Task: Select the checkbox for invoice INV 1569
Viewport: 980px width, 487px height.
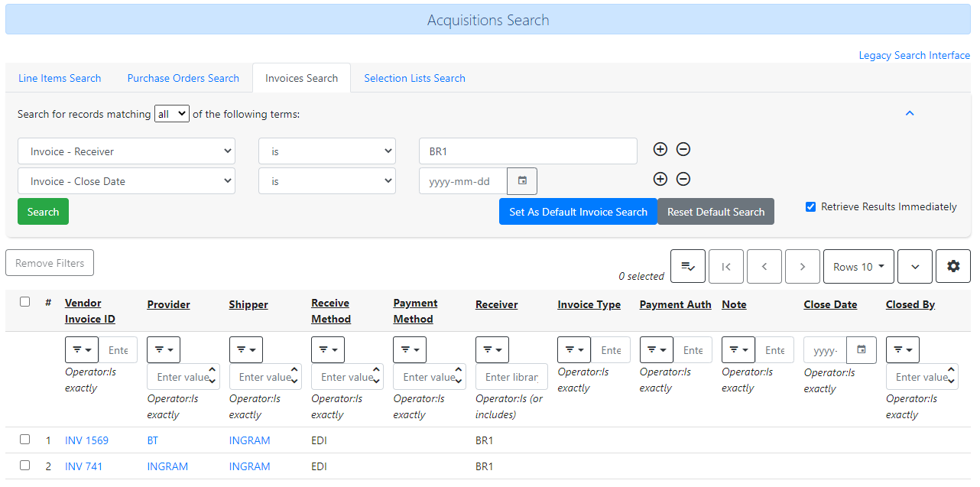Action: 24,439
